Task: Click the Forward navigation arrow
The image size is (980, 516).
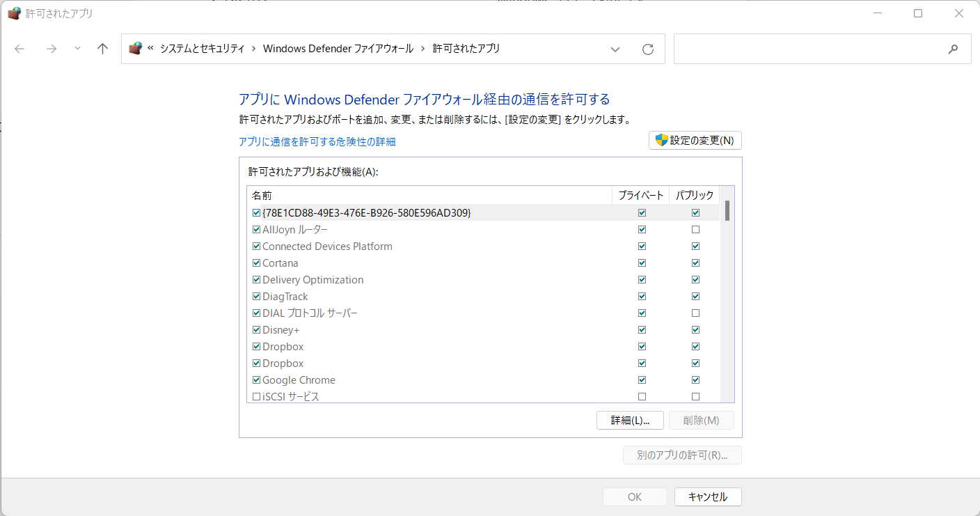Action: point(51,49)
